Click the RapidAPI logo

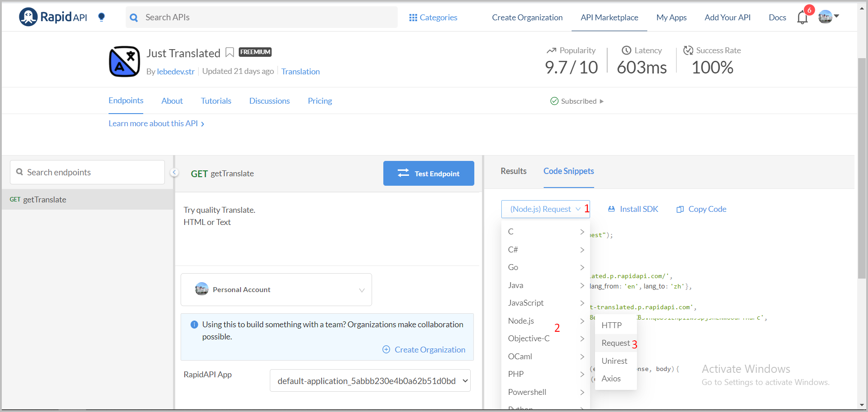(53, 17)
